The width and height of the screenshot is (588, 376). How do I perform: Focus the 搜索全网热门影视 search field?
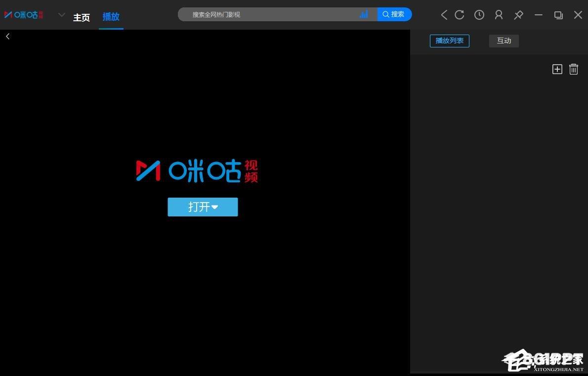(272, 15)
